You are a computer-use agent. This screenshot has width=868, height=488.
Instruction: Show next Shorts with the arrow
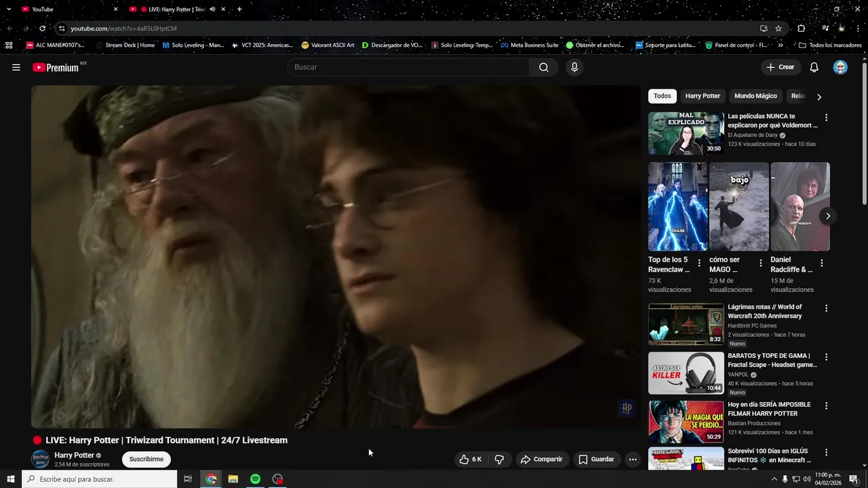pyautogui.click(x=827, y=216)
